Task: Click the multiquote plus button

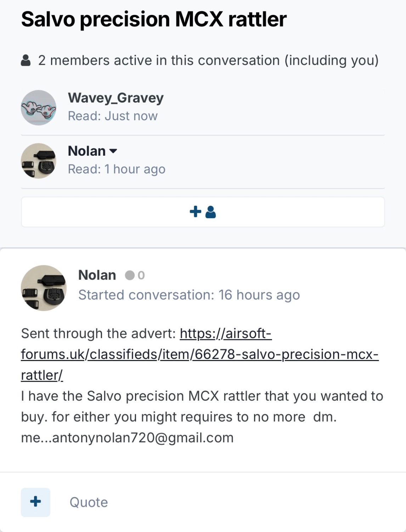Action: tap(35, 502)
